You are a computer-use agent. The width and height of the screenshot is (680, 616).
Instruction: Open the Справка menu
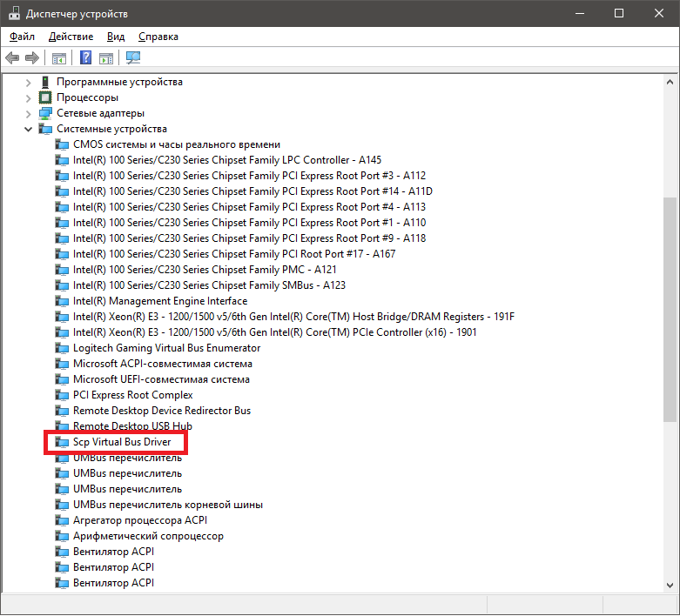coord(158,37)
